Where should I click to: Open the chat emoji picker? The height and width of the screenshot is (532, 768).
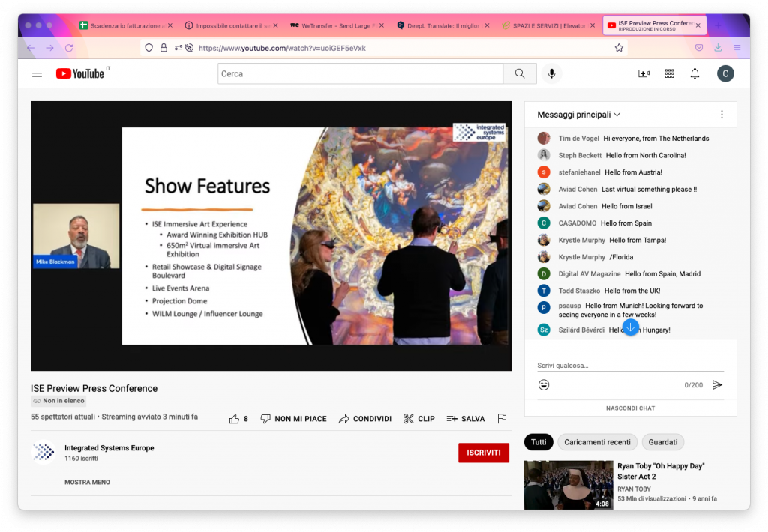(x=544, y=384)
